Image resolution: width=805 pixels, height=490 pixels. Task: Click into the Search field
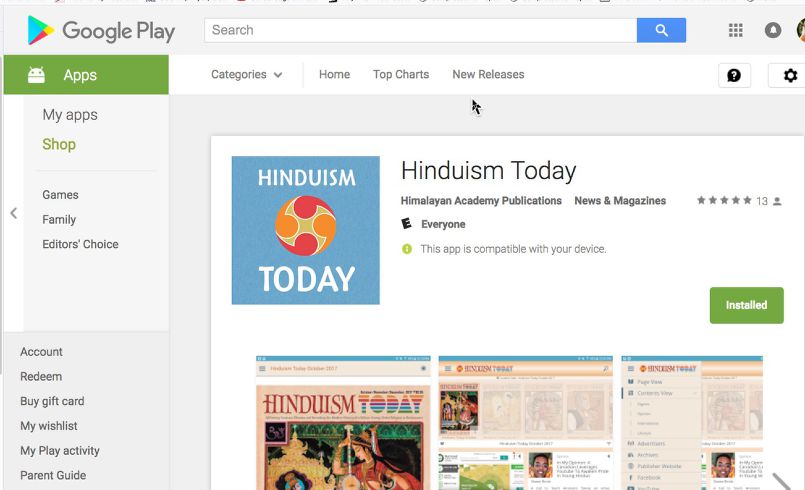[x=420, y=30]
